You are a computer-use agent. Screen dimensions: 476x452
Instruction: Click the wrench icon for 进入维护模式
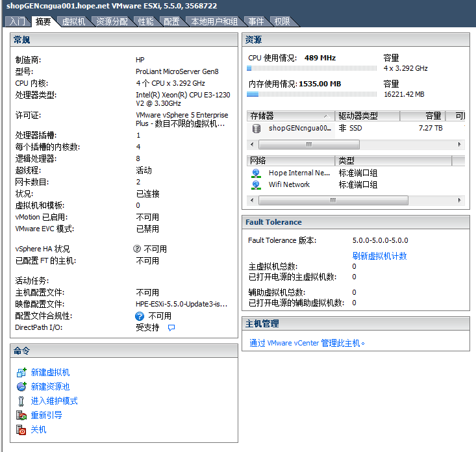pyautogui.click(x=21, y=401)
